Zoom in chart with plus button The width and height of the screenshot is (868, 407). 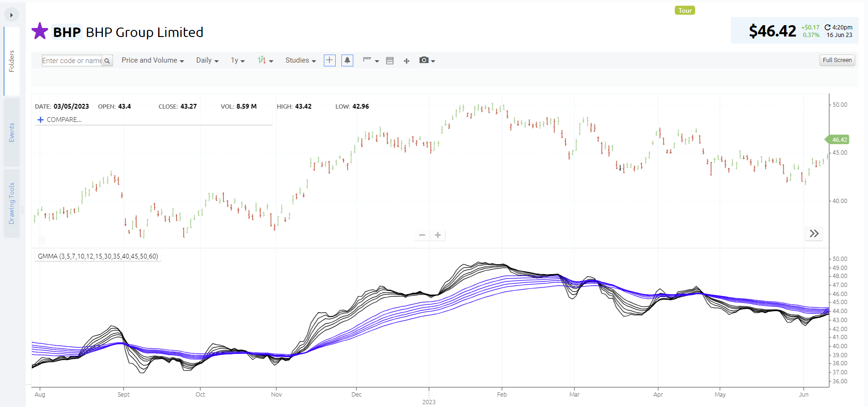pyautogui.click(x=438, y=235)
